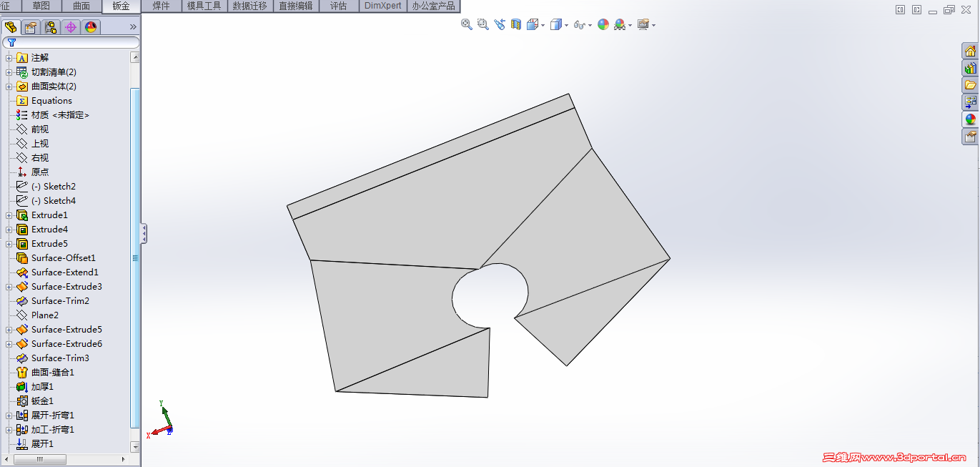
Task: Click the View Orientation cube icon
Action: point(533,24)
